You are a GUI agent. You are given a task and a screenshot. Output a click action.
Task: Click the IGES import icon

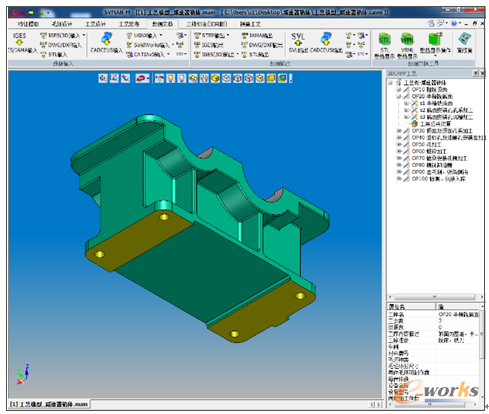tap(19, 39)
